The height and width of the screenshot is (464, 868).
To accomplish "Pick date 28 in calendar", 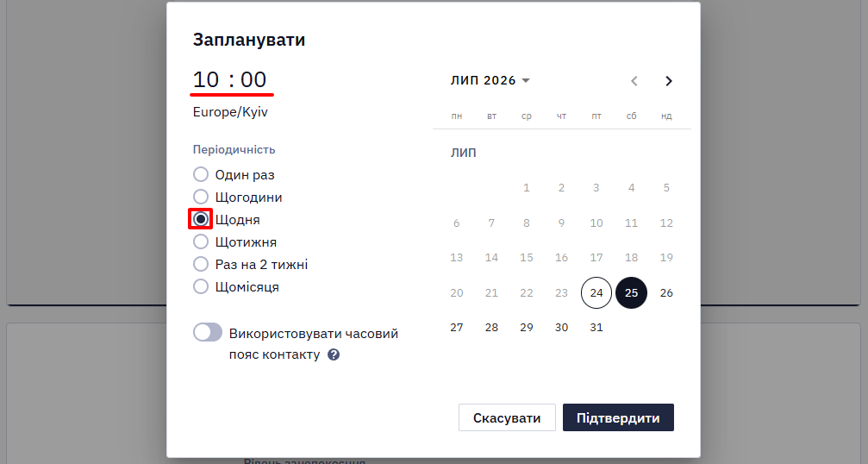I will pyautogui.click(x=491, y=328).
